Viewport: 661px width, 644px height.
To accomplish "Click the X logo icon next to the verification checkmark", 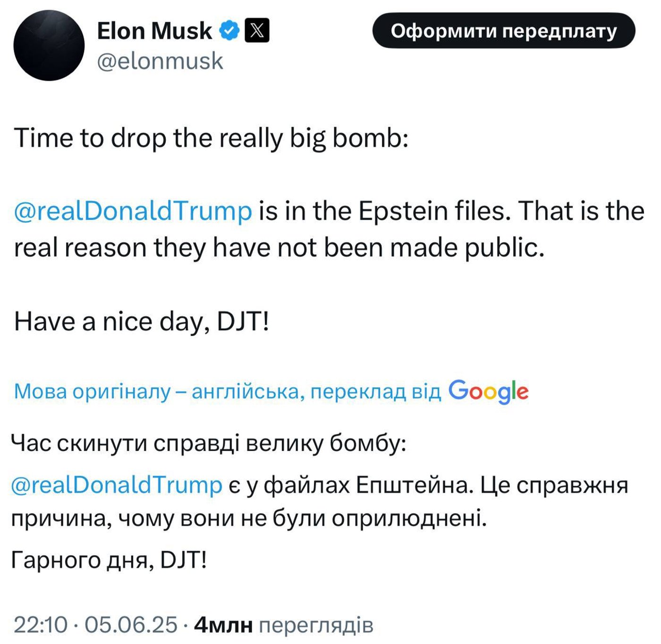I will pos(257,30).
